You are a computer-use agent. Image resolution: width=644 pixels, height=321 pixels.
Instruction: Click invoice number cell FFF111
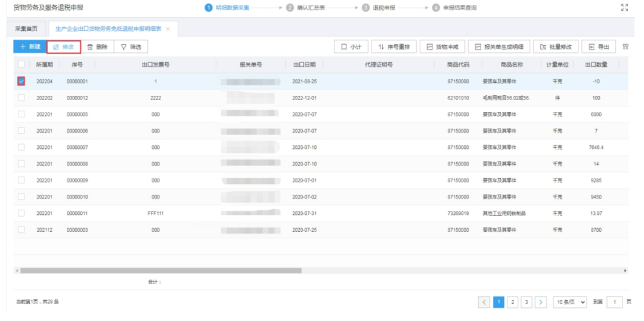[156, 213]
